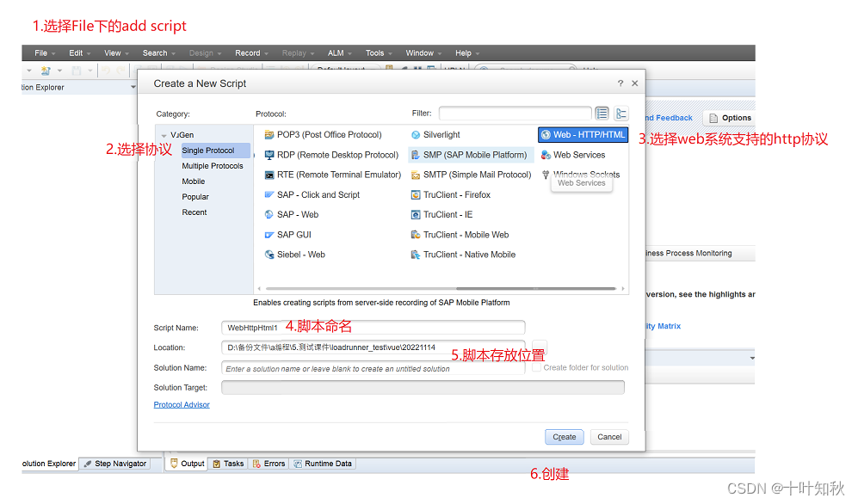Pick TruClient - Firefox protocol
Screen dimensions: 858x504
click(450, 194)
